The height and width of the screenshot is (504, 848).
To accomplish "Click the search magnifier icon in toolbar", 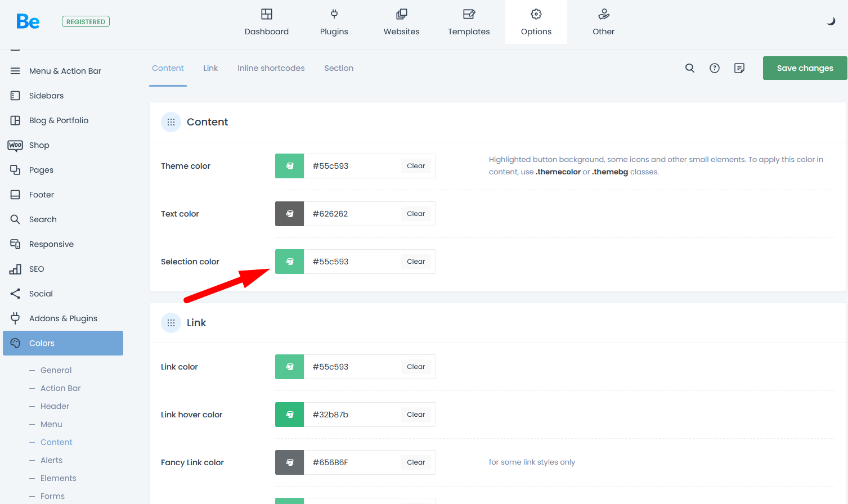I will pos(690,68).
